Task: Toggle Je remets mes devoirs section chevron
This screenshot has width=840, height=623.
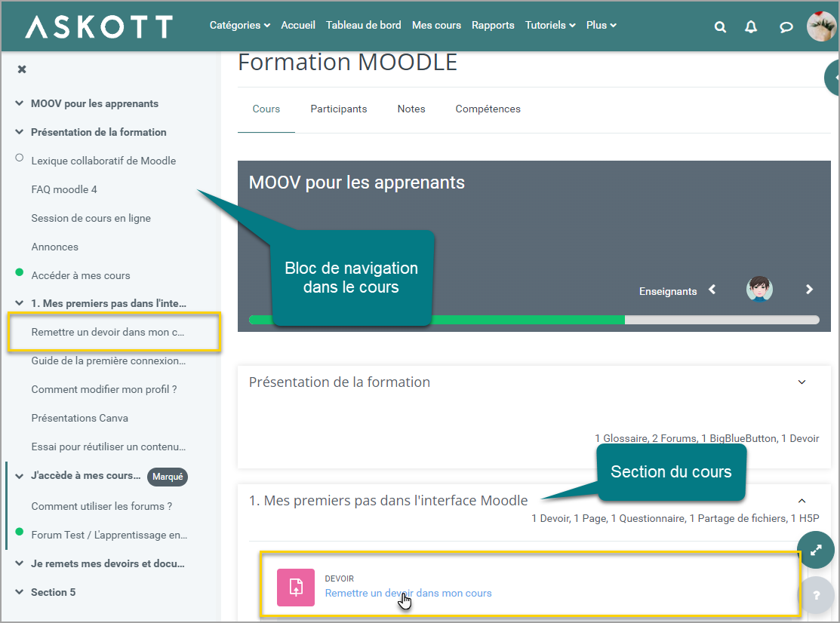Action: pos(20,563)
